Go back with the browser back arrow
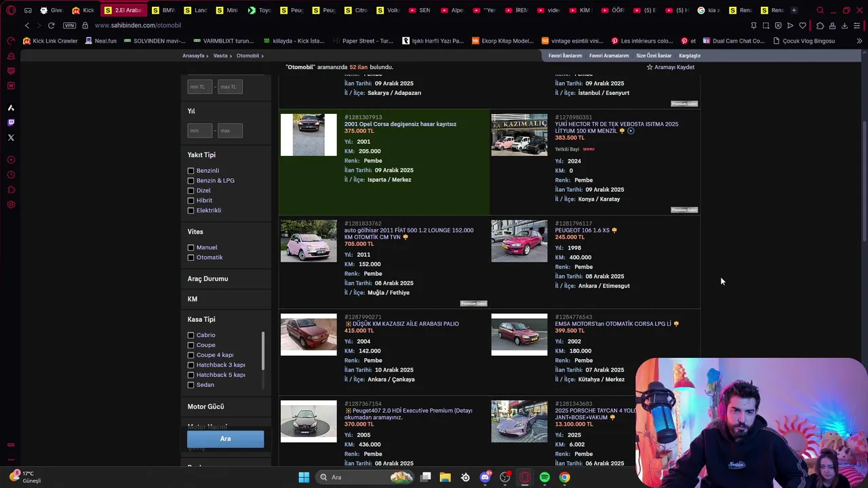The image size is (868, 488). pyautogui.click(x=27, y=25)
